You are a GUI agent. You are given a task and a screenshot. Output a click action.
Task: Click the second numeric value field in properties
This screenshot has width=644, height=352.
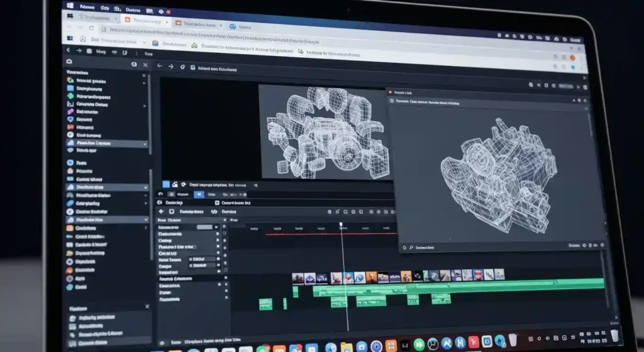tap(202, 266)
